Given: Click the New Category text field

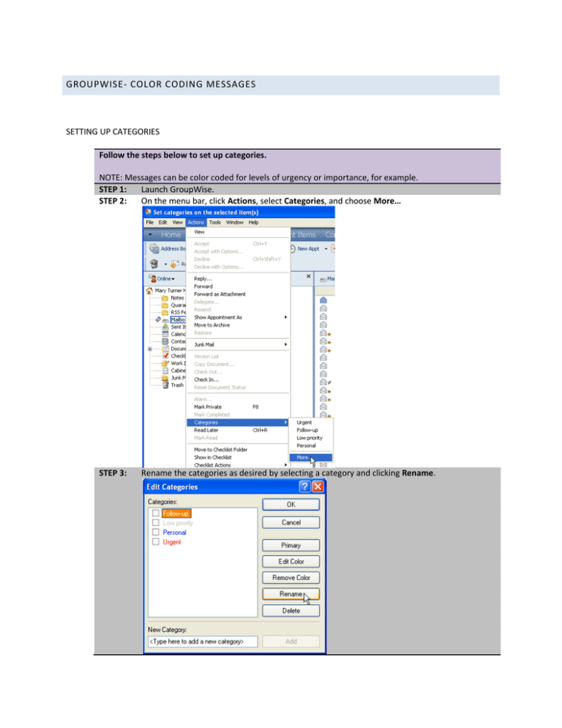Looking at the screenshot, I should [203, 641].
